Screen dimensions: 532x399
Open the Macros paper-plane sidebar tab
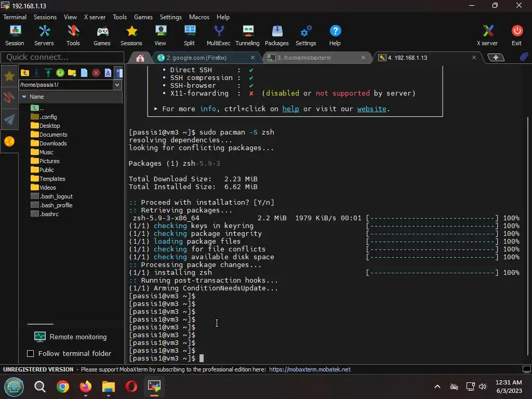pyautogui.click(x=9, y=119)
